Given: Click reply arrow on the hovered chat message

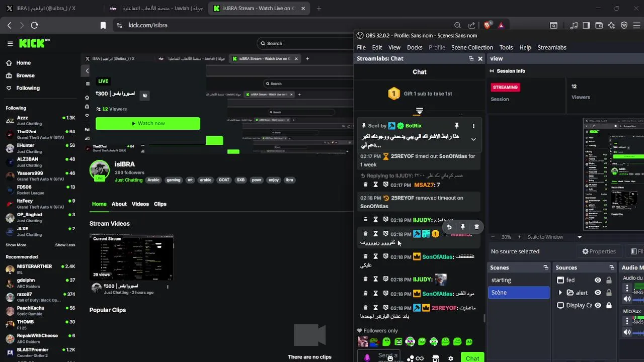Looking at the screenshot, I should (x=449, y=227).
